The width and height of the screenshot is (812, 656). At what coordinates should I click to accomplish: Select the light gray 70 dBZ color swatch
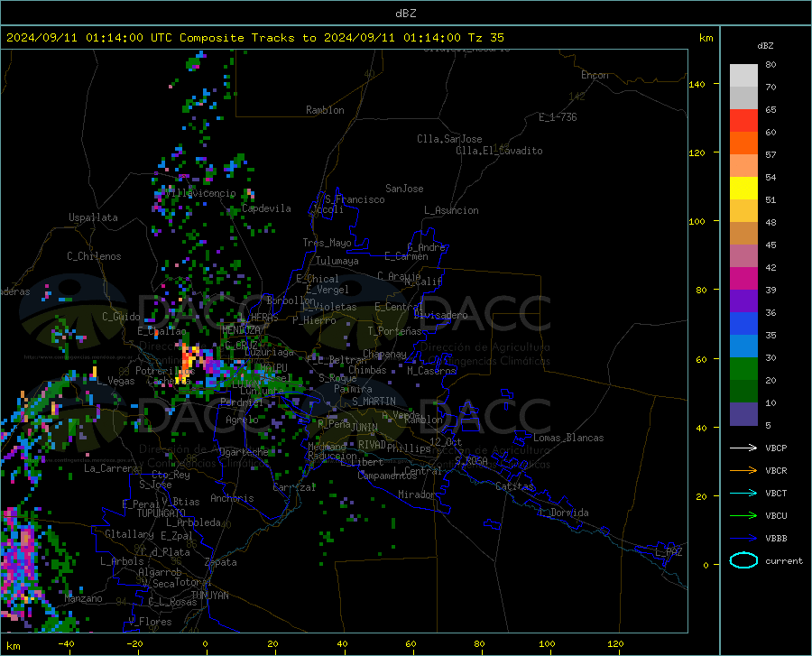(x=743, y=76)
